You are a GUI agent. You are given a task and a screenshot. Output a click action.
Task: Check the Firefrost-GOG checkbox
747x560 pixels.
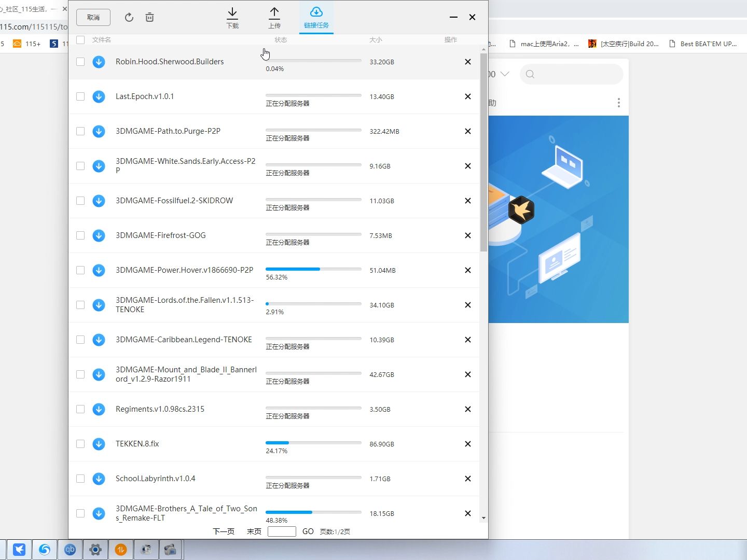tap(80, 235)
